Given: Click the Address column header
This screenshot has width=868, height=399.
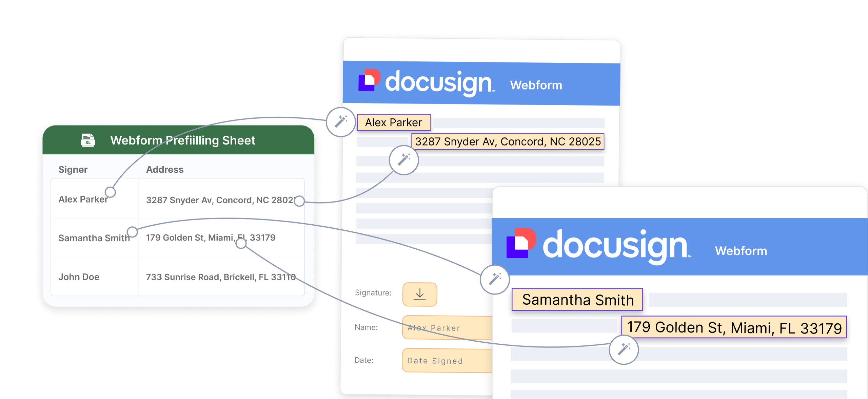Looking at the screenshot, I should 165,169.
